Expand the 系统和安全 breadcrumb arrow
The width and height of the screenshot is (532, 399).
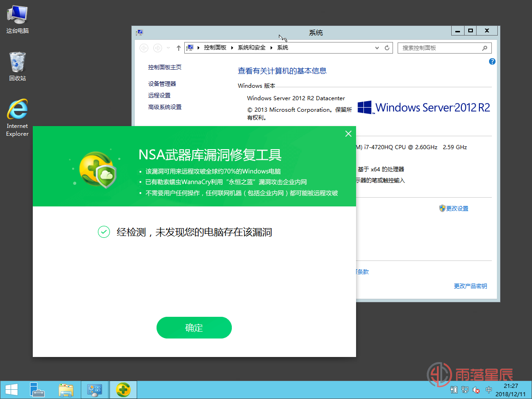[x=232, y=48]
